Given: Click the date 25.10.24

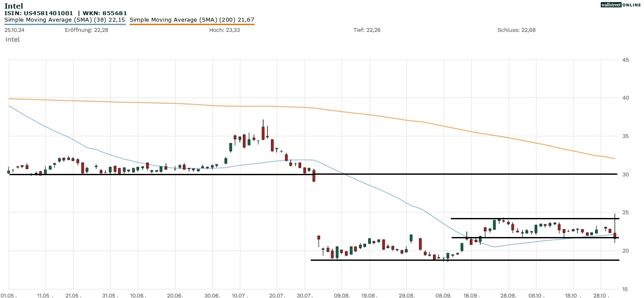Looking at the screenshot, I should [14, 30].
